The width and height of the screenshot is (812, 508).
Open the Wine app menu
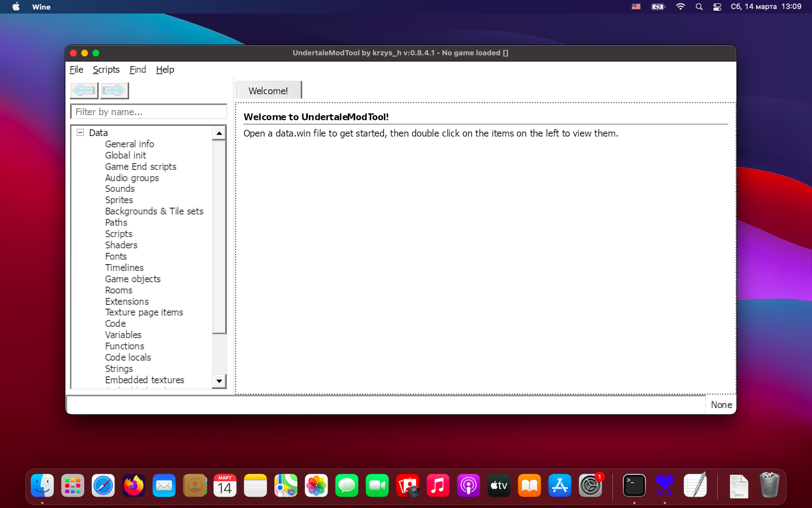pyautogui.click(x=41, y=7)
